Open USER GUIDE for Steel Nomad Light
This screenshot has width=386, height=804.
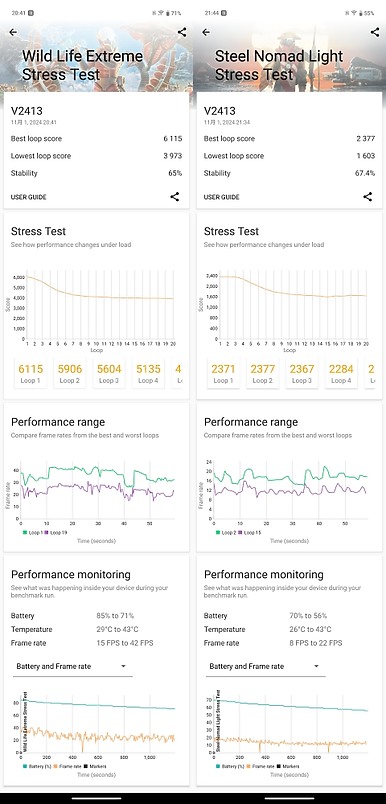click(x=221, y=197)
